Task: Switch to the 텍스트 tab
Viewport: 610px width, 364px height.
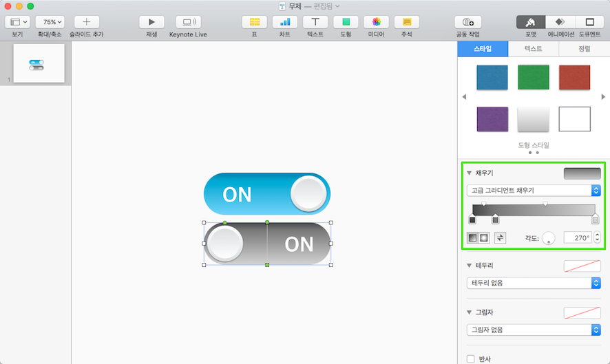Action: [x=534, y=49]
